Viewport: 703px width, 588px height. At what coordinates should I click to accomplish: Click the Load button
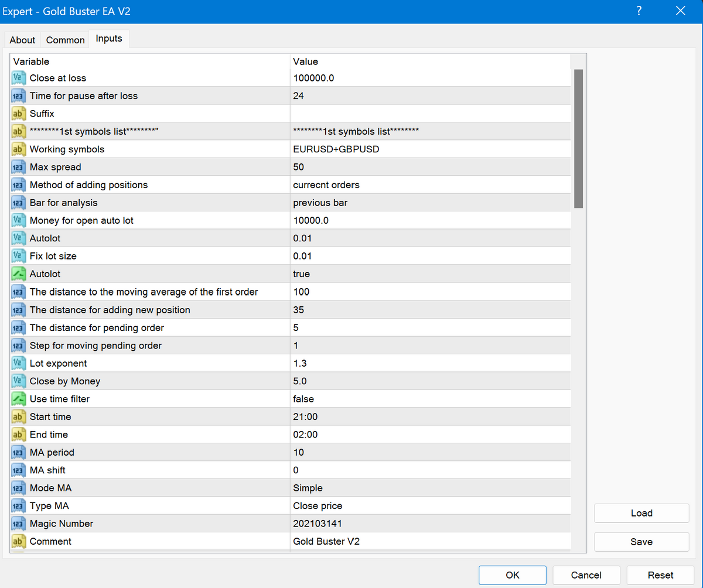641,513
